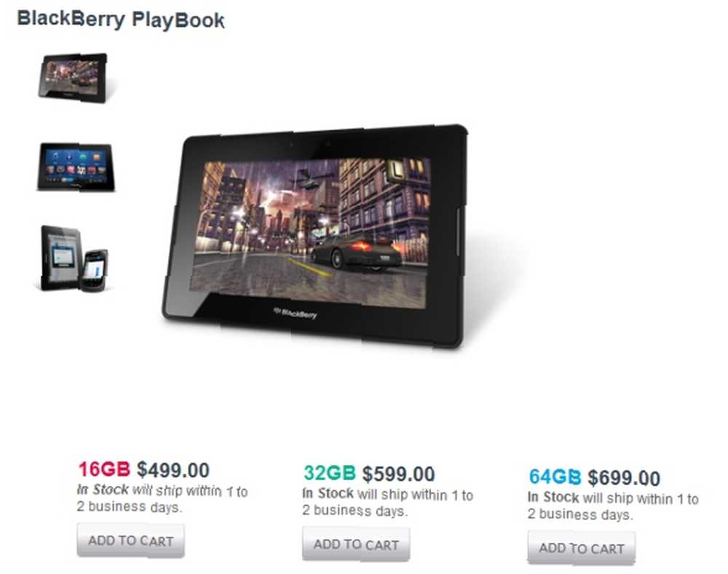Add the 32GB PlayBook to cart
Screen dimensions: 728x574
click(356, 544)
